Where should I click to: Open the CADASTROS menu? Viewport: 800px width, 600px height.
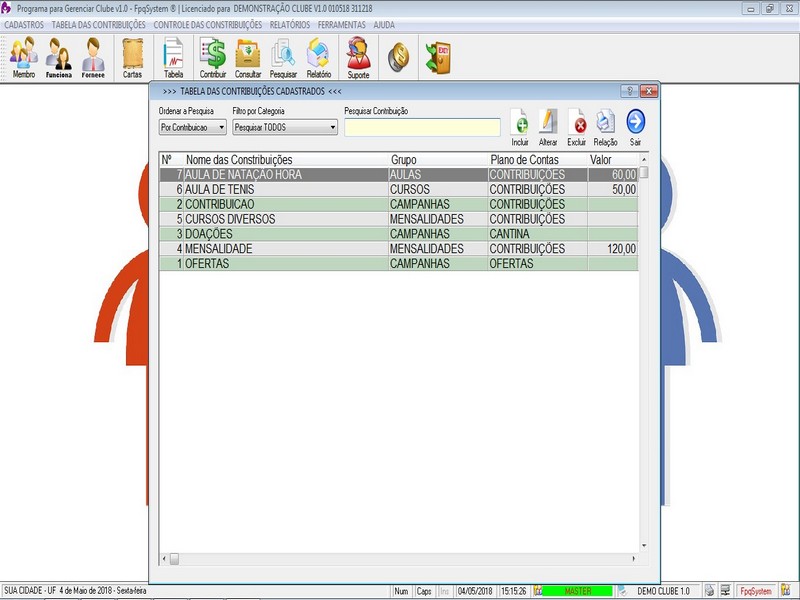click(24, 24)
